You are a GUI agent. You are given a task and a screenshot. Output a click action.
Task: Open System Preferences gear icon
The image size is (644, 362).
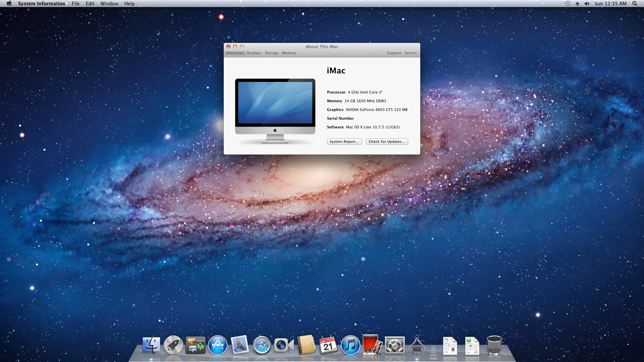click(395, 345)
